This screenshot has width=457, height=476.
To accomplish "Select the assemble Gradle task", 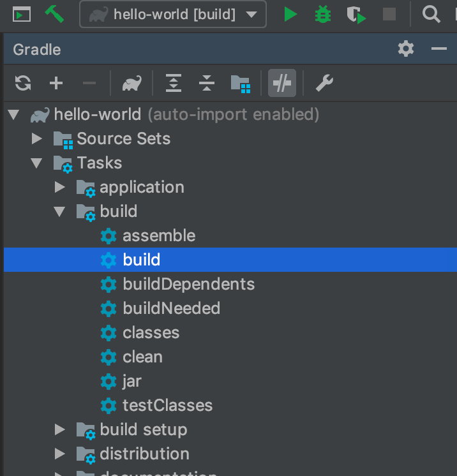I will click(x=159, y=236).
